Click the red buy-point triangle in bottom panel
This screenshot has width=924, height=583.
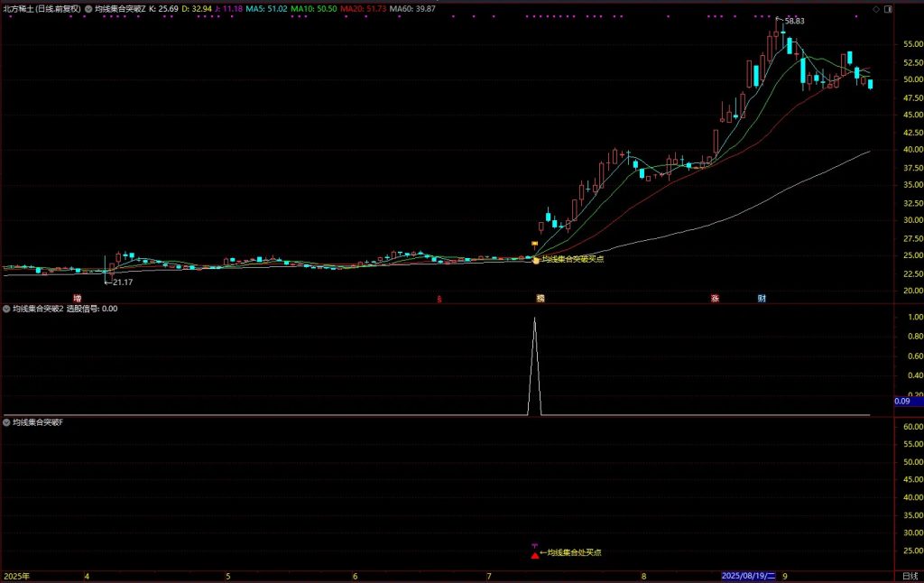pos(535,554)
